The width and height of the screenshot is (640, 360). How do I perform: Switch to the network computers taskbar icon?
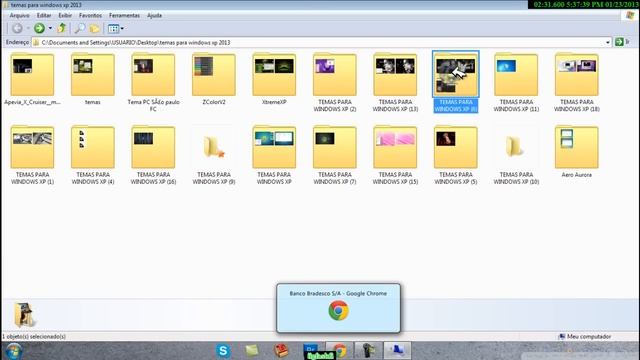click(x=397, y=351)
